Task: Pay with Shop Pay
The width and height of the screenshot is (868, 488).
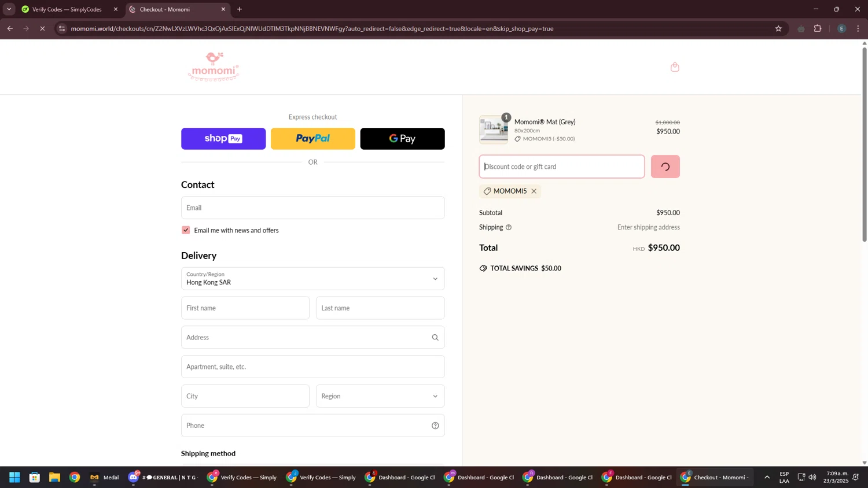Action: coord(223,139)
